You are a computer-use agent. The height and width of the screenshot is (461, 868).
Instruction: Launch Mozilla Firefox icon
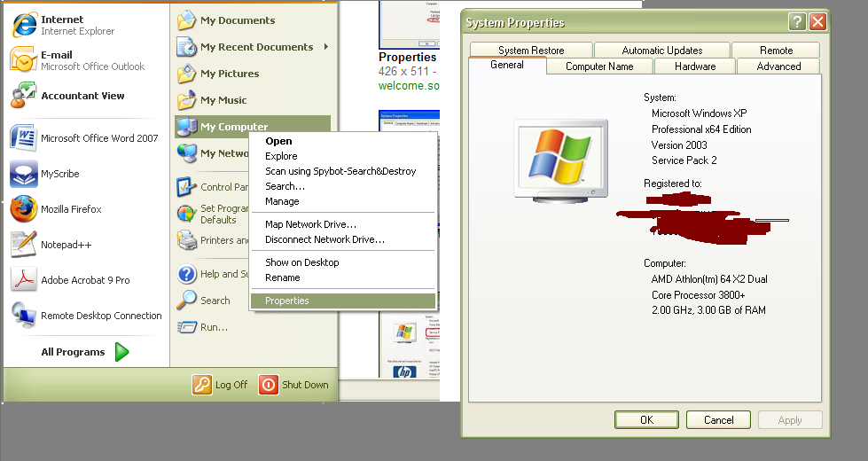(x=23, y=209)
